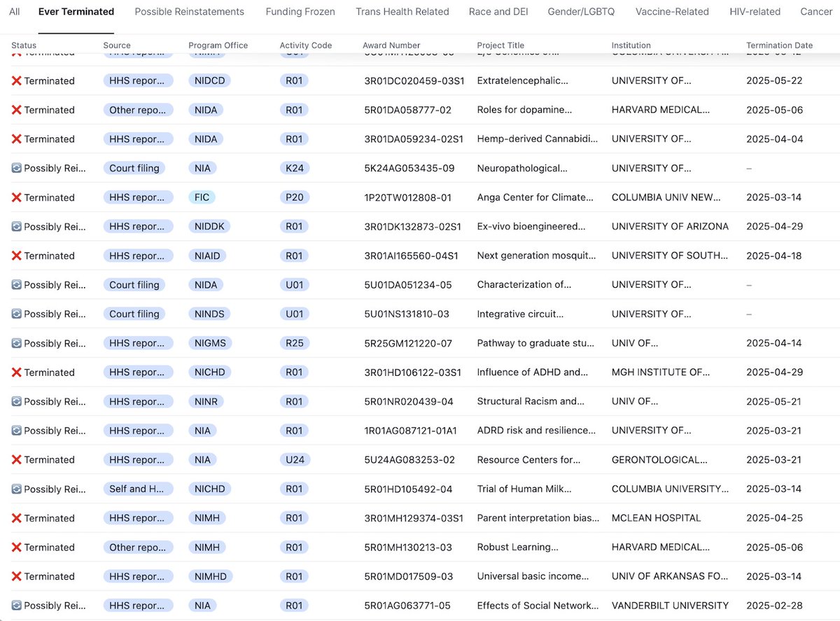Viewport: 840px width, 621px height.
Task: Click the reinstated icon on the NINR row
Action: click(17, 402)
